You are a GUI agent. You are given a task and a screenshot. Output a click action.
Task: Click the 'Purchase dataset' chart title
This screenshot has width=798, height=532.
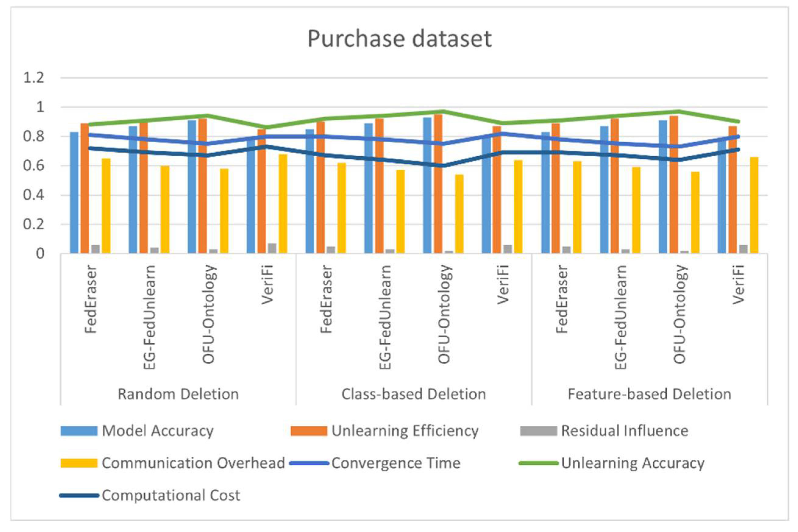(x=399, y=40)
